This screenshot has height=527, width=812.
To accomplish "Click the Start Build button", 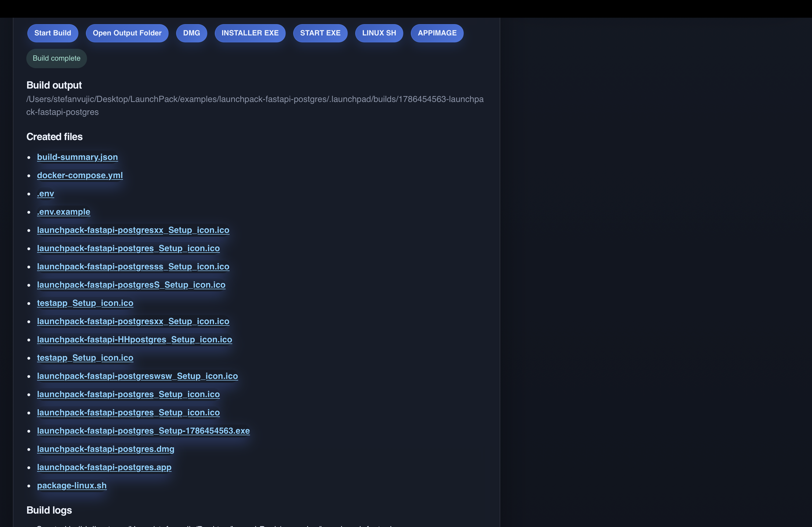I will pyautogui.click(x=53, y=33).
